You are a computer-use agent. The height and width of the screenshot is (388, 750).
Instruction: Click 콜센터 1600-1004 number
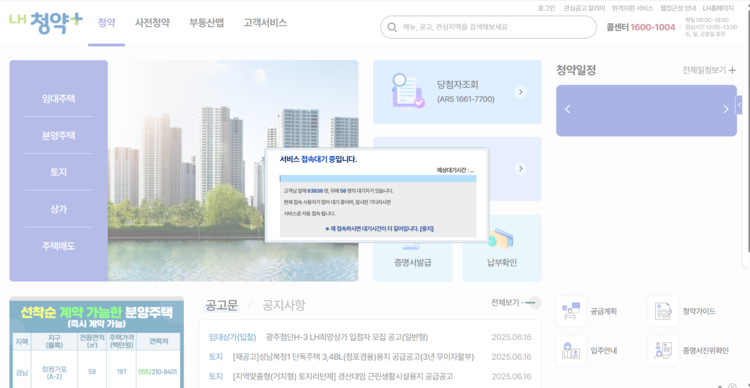tap(652, 27)
